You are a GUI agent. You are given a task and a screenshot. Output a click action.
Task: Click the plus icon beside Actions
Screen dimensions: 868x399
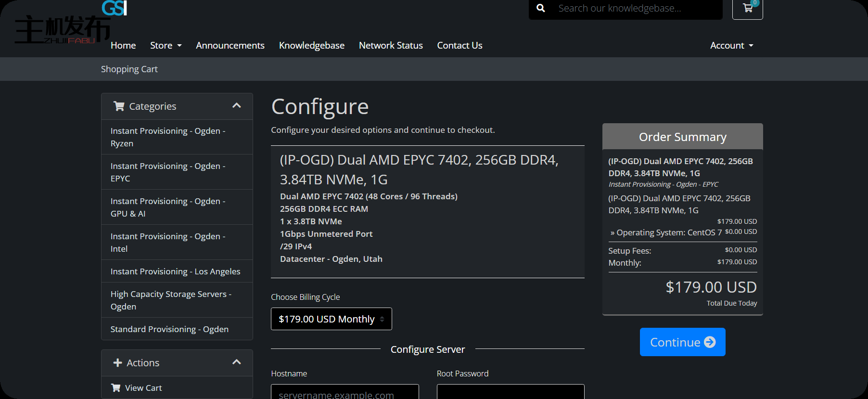117,363
